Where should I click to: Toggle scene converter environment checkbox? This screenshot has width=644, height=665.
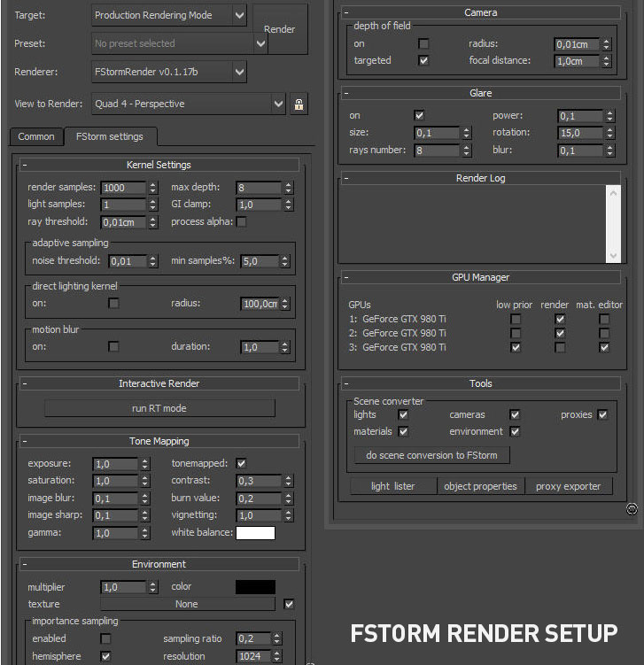pyautogui.click(x=515, y=432)
